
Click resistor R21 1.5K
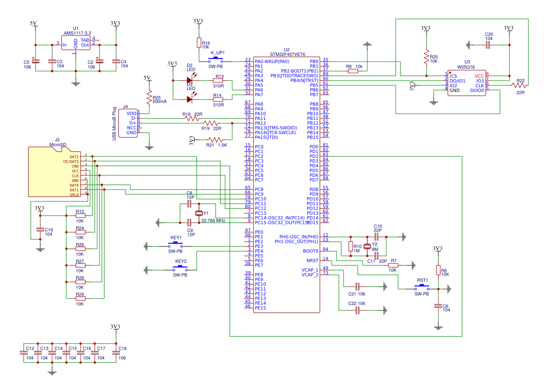point(216,140)
